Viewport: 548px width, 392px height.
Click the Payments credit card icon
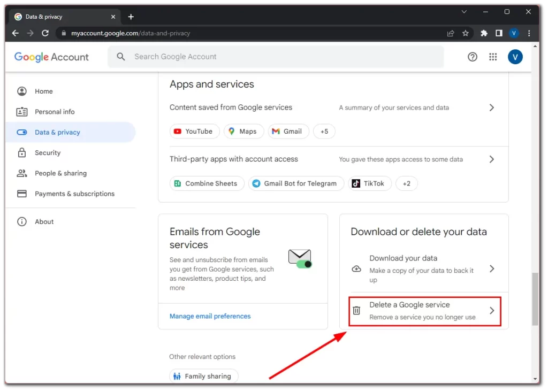click(21, 194)
